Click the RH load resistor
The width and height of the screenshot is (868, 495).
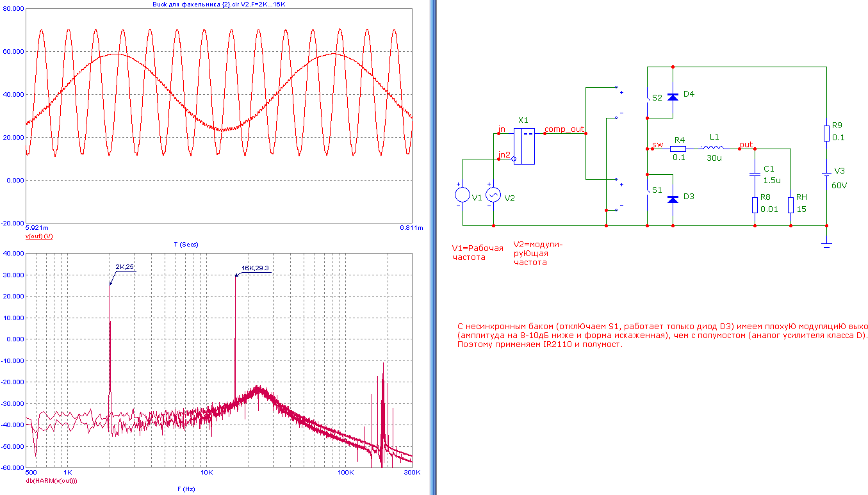click(791, 204)
